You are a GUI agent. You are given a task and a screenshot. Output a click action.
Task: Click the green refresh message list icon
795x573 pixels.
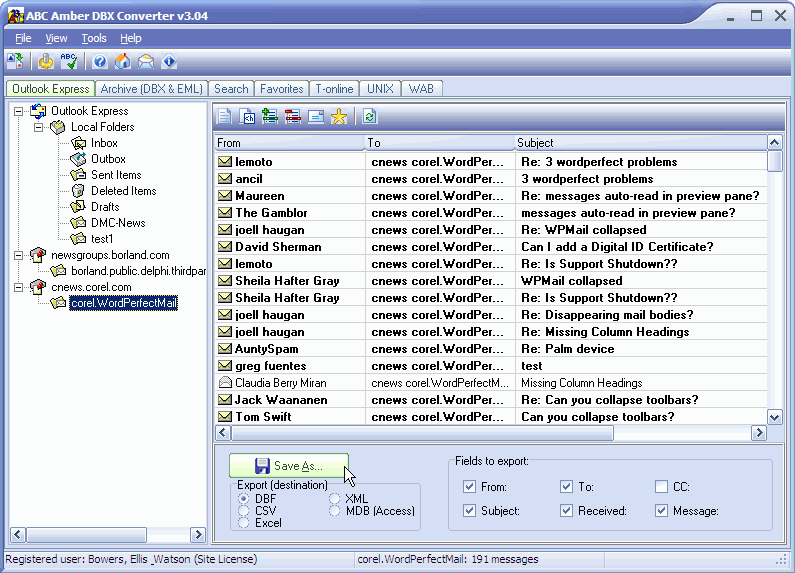point(370,117)
